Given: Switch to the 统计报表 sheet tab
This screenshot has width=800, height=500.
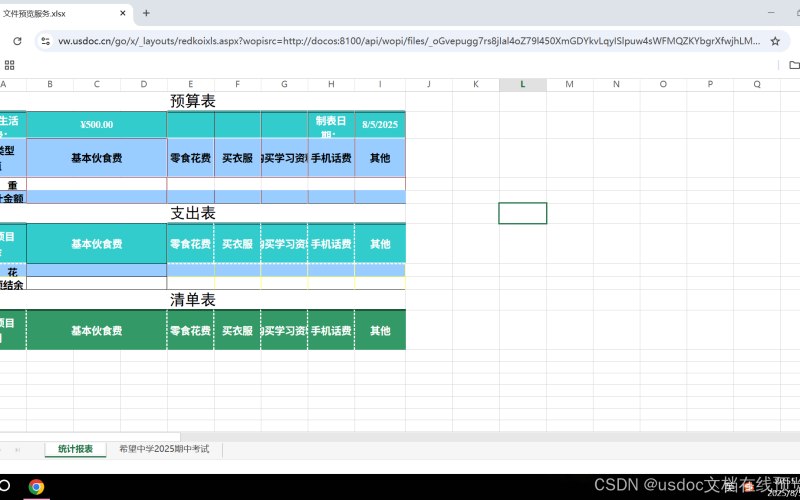Looking at the screenshot, I should click(76, 449).
